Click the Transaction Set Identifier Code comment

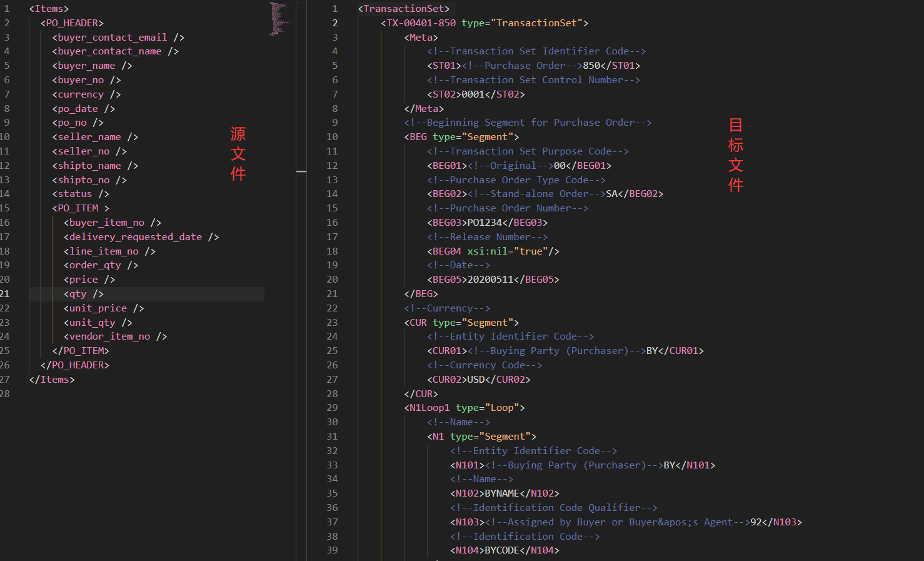(x=536, y=51)
